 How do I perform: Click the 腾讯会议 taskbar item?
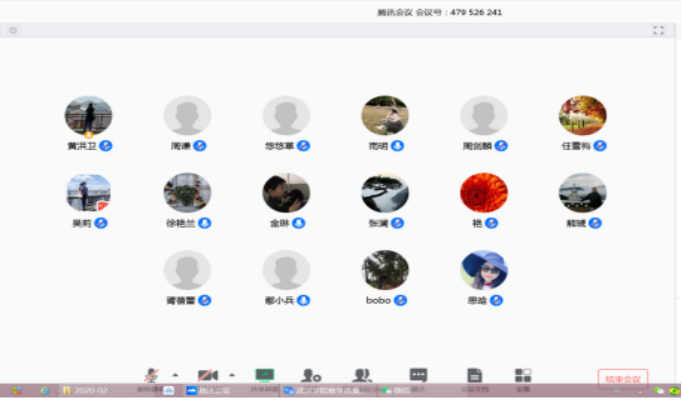(x=207, y=391)
